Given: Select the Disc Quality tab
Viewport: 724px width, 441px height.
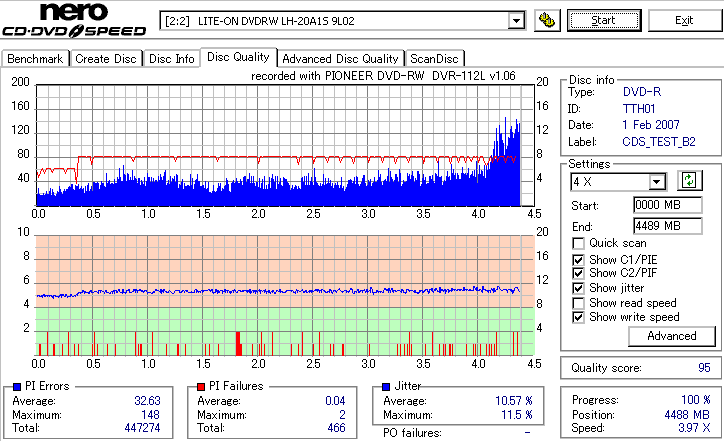Looking at the screenshot, I should coord(238,57).
